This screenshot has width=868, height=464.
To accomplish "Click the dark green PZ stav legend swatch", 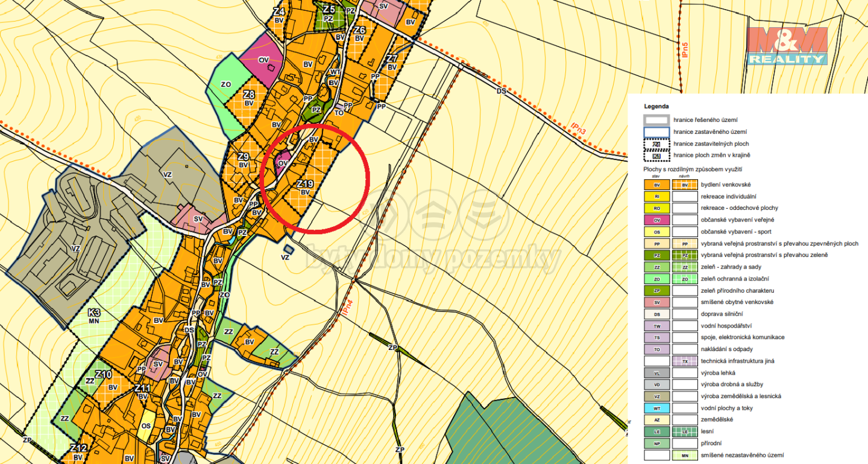I will point(657,255).
